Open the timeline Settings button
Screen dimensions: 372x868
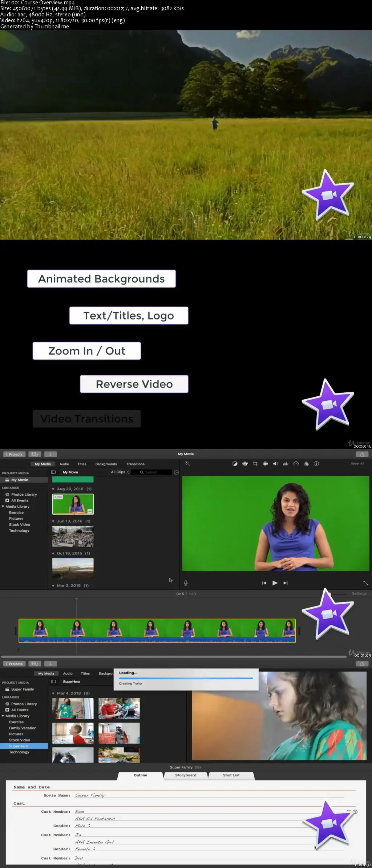pos(359,593)
